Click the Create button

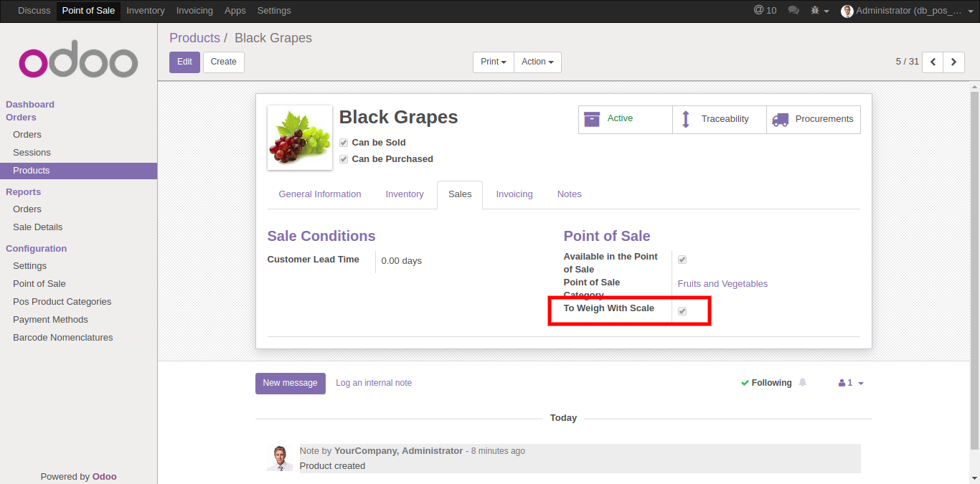coord(224,62)
